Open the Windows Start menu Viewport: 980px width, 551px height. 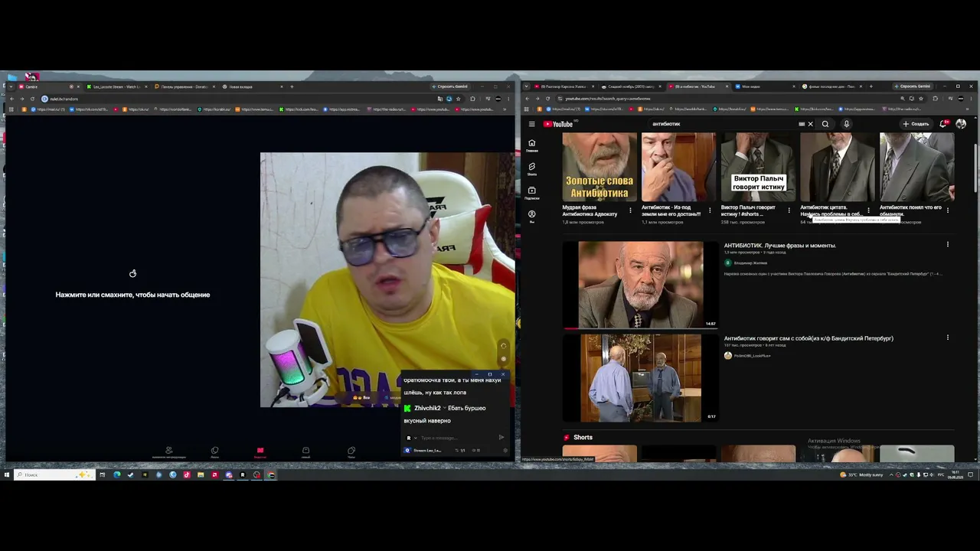pos(7,474)
